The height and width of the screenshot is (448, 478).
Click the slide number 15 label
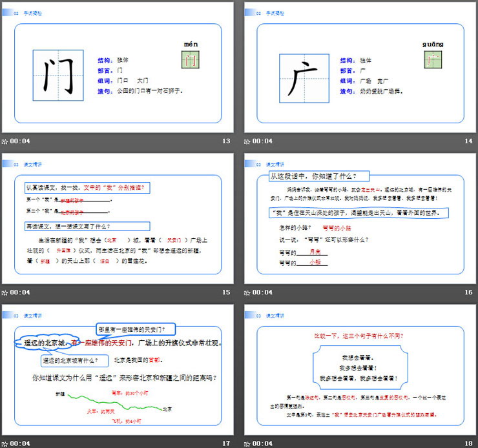coord(226,292)
